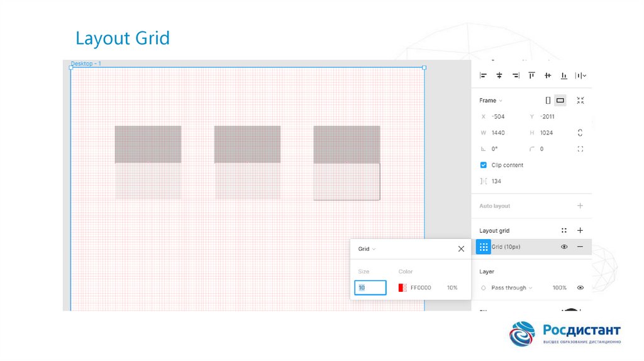This screenshot has height=361, width=644.
Task: Click the Align left icon
Action: point(483,75)
